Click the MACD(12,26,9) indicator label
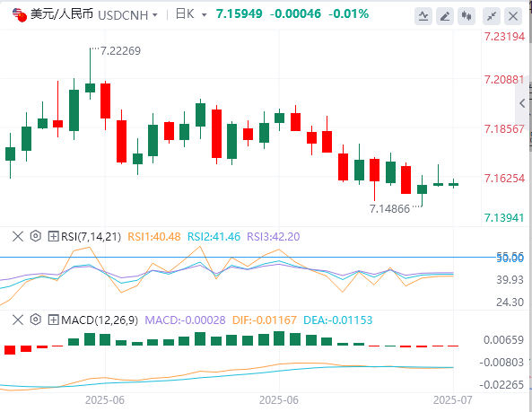Viewport: 532px width, 412px height. coord(100,320)
